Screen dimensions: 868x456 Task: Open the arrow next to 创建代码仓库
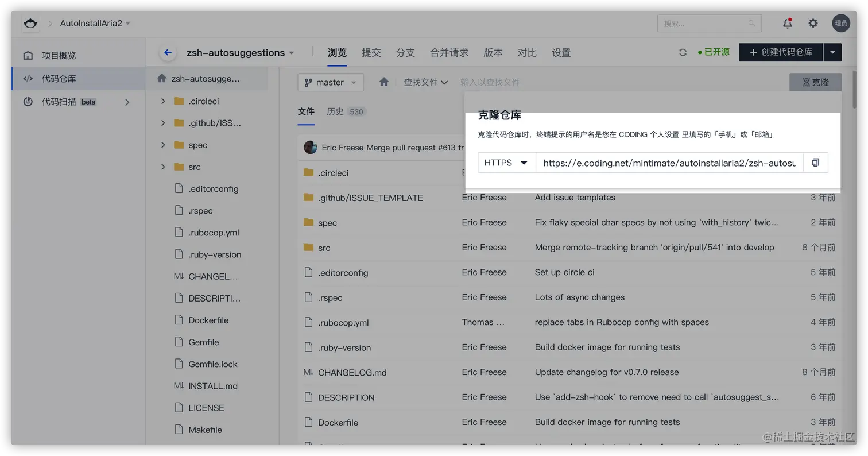832,52
